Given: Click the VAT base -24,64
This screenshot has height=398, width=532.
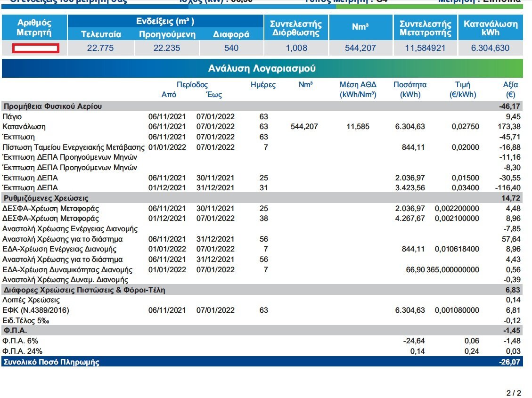Looking at the screenshot, I should [x=414, y=341].
